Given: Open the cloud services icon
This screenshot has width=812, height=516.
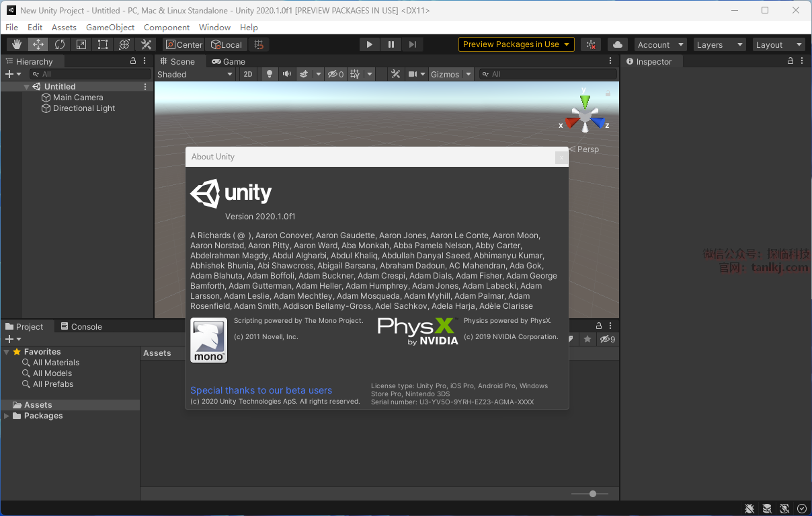Looking at the screenshot, I should [x=618, y=44].
